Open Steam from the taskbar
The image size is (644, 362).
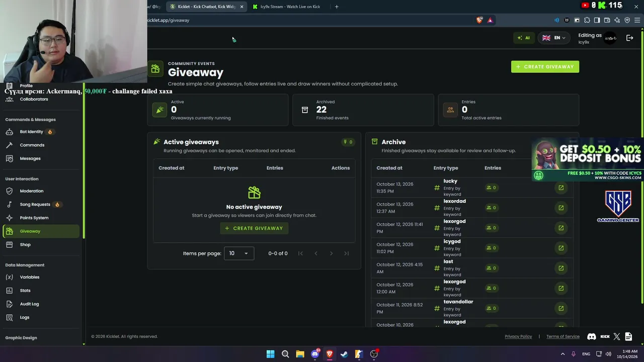click(344, 354)
